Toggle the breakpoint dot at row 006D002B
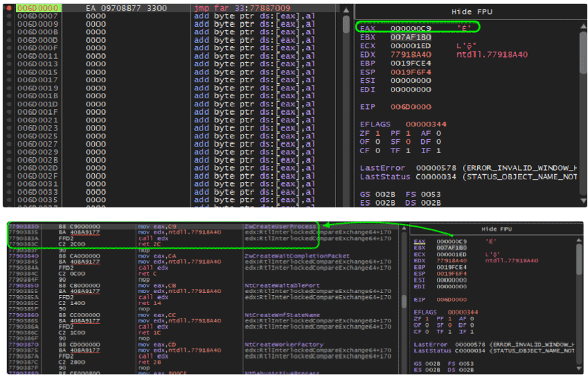This screenshot has height=380, width=588. [9, 160]
